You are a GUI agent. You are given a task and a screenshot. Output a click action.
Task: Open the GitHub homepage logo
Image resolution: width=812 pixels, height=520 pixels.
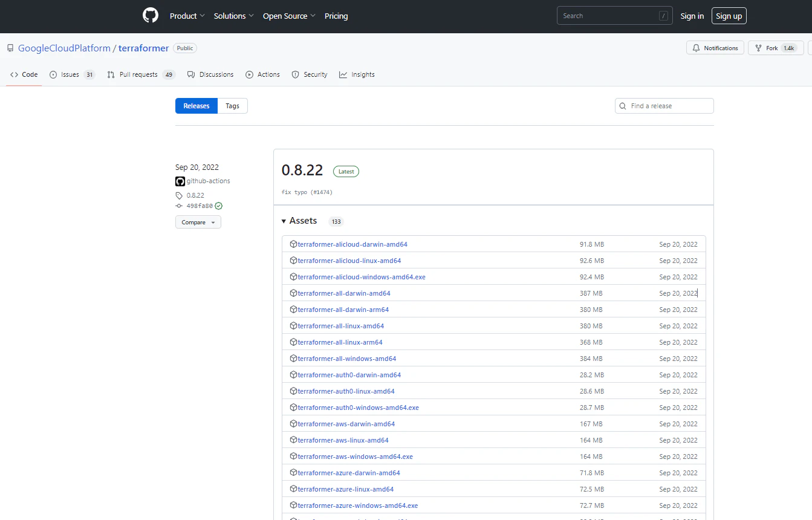point(150,16)
